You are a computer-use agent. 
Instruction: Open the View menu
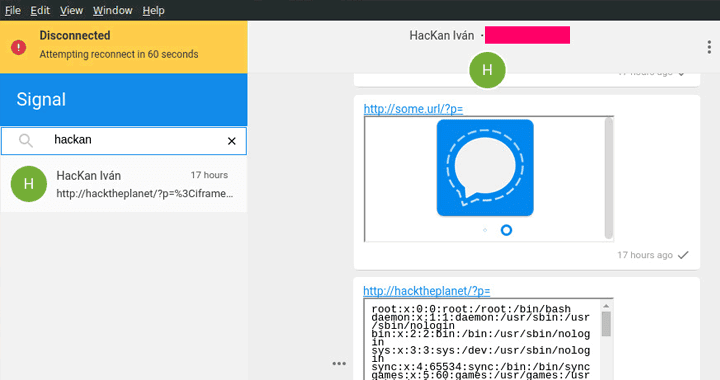click(x=71, y=10)
